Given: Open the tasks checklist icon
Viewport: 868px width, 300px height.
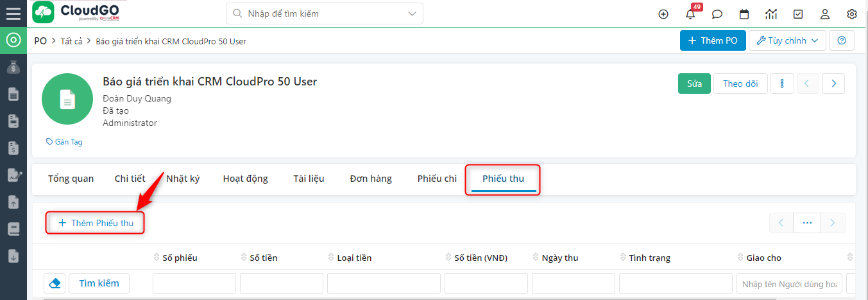Looking at the screenshot, I should 798,14.
